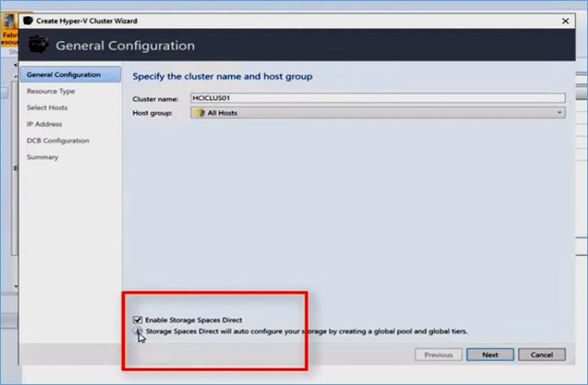This screenshot has width=588, height=385.
Task: Click the Previous button
Action: point(438,355)
